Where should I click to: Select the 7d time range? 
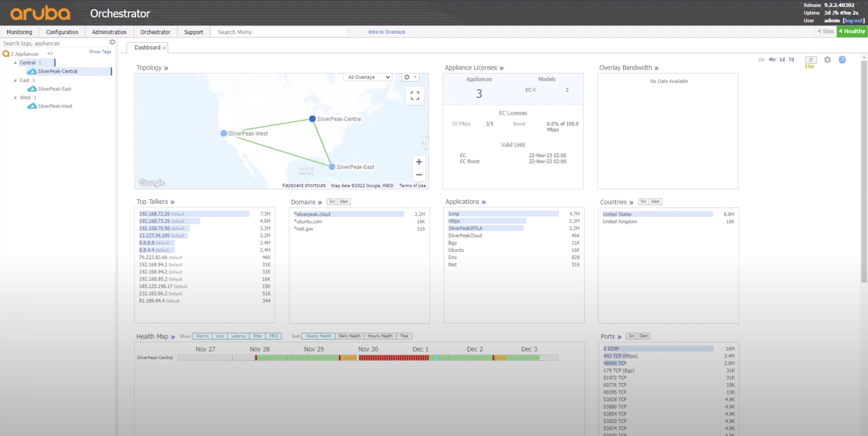(791, 60)
